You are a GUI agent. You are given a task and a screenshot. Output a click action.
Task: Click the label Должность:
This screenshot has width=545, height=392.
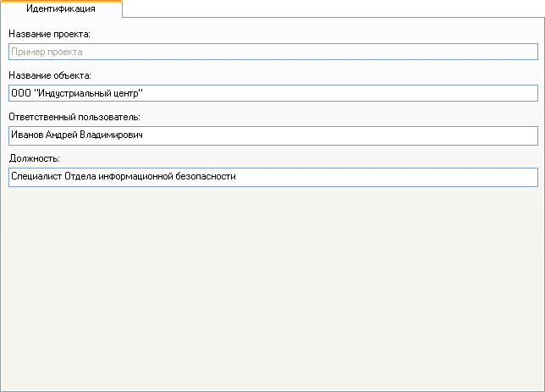[35, 158]
